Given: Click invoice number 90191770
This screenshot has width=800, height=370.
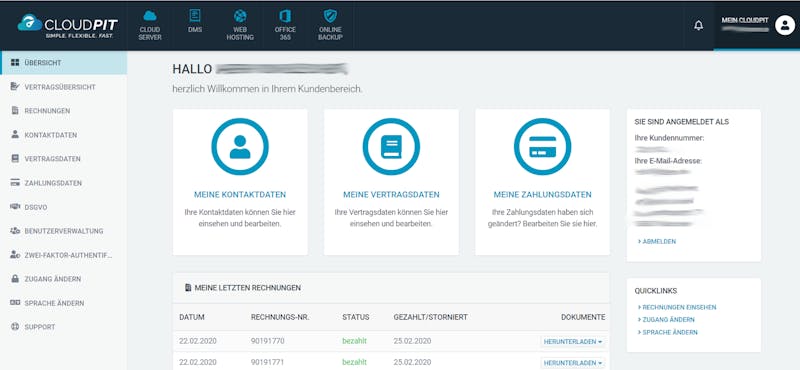Looking at the screenshot, I should coord(267,341).
